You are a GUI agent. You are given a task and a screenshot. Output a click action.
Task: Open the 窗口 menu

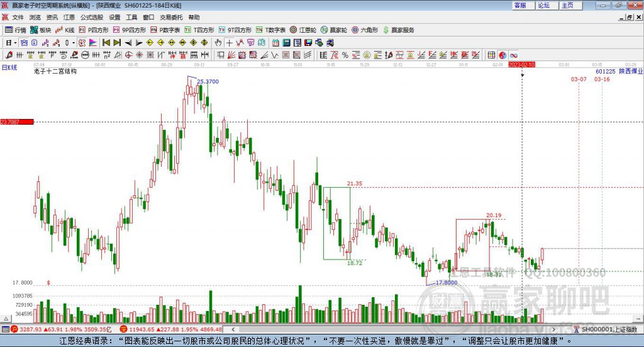click(x=148, y=17)
